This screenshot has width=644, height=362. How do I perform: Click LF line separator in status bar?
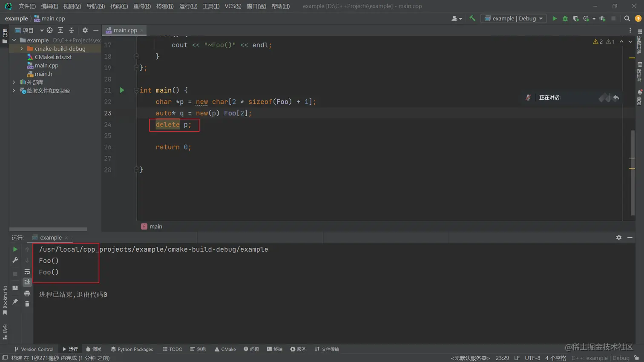[517, 358]
